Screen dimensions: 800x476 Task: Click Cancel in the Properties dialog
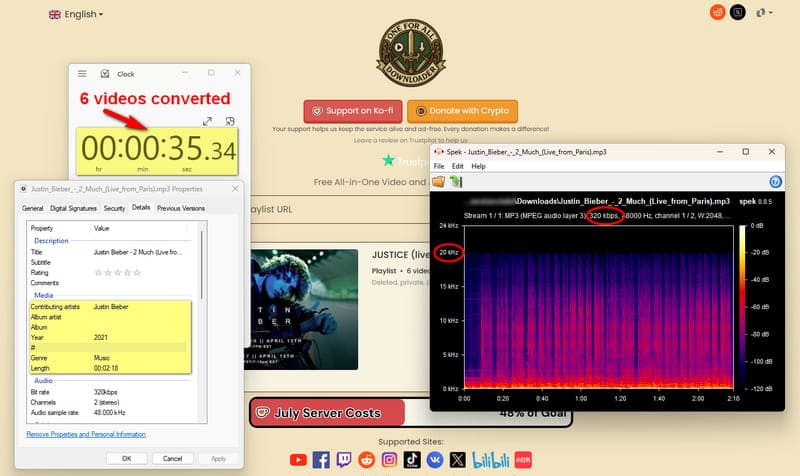tap(172, 459)
